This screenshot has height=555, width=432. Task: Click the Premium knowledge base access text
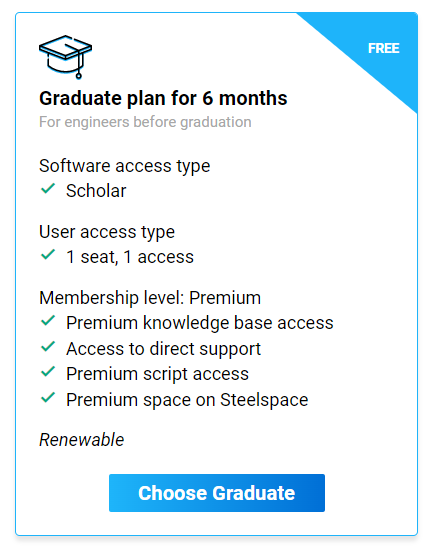pos(200,323)
